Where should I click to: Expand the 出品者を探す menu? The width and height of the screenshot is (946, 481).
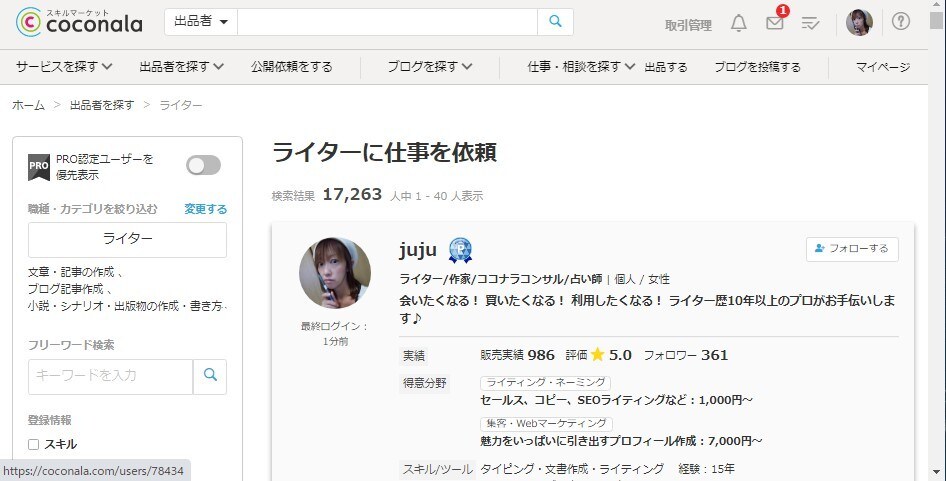[x=182, y=66]
